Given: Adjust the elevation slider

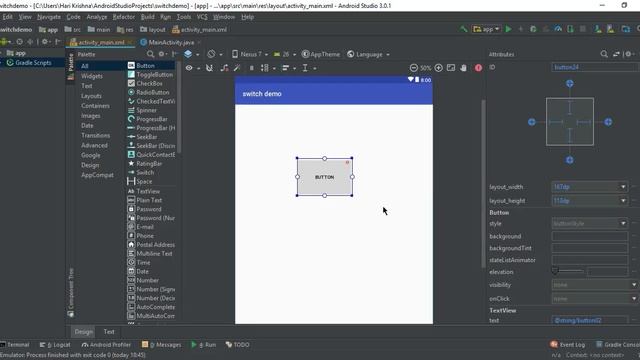Looking at the screenshot, I should coord(567,271).
